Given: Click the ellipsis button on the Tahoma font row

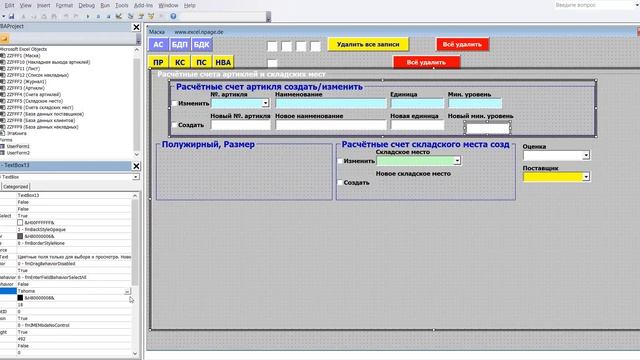Looking at the screenshot, I should [127, 291].
